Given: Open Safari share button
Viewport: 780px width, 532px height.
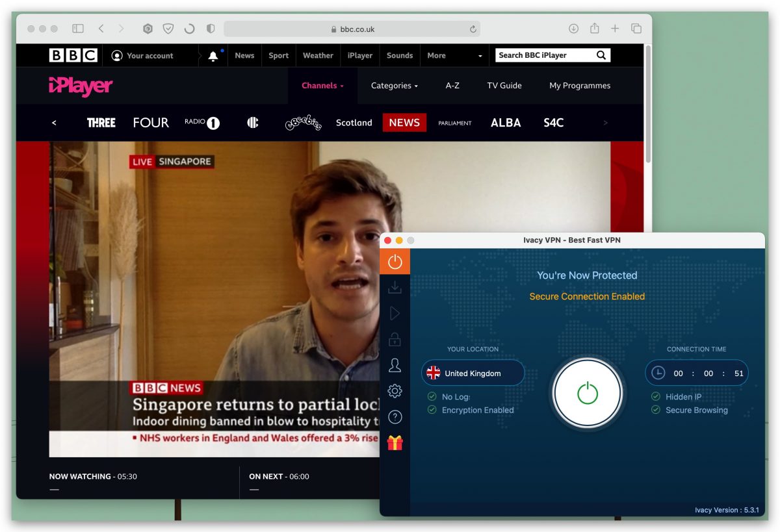Looking at the screenshot, I should pos(594,28).
